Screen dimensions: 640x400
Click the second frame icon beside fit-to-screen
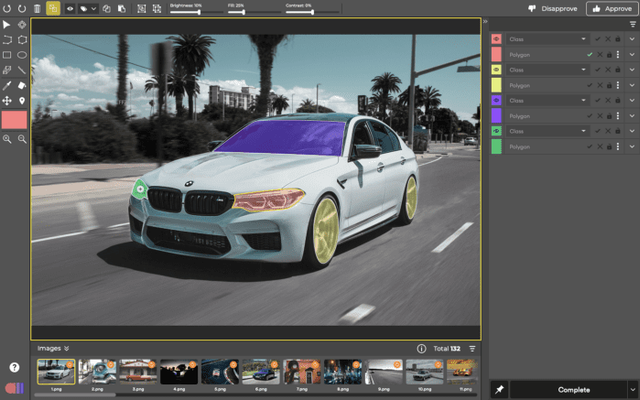[157, 9]
